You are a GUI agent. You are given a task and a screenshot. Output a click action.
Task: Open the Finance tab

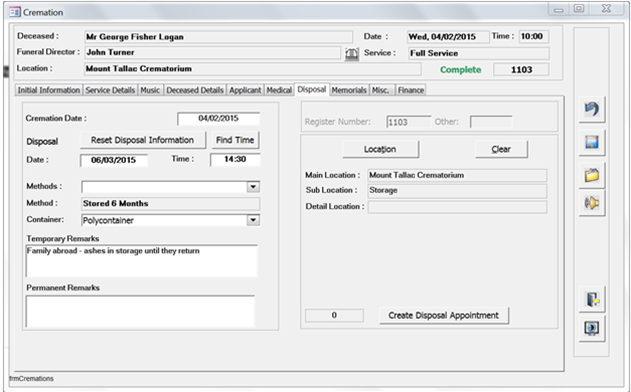[x=411, y=90]
